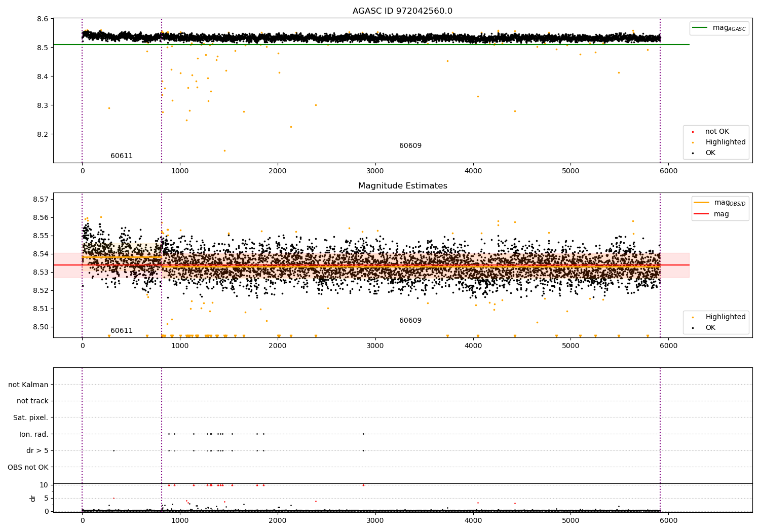Click the 8.2 tick on top y-axis
The image size is (760, 532).
43,134
